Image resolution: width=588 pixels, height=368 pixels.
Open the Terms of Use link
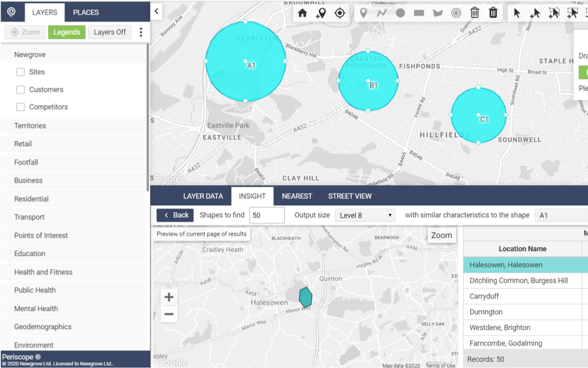440,366
